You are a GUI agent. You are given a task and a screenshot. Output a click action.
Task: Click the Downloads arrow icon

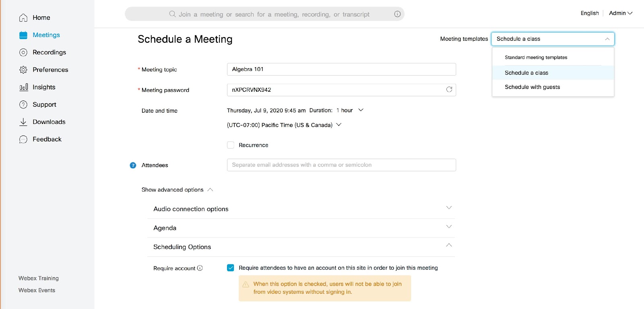[23, 122]
